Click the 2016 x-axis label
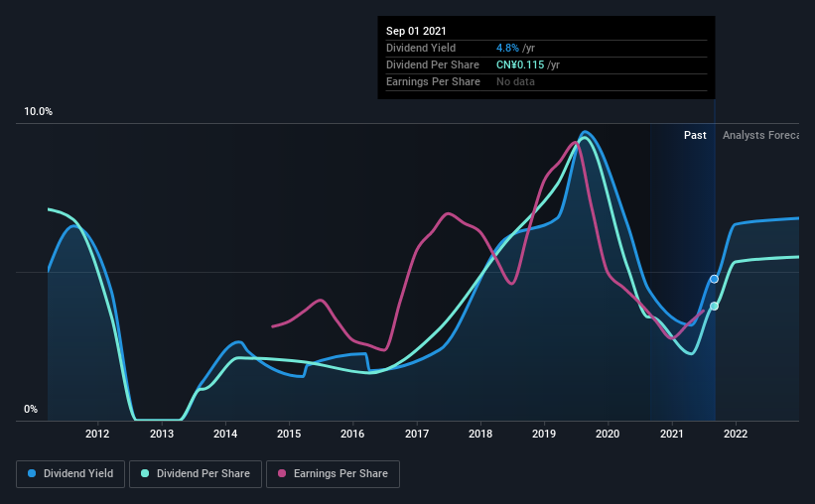Screen dimensions: 815x504 352,434
